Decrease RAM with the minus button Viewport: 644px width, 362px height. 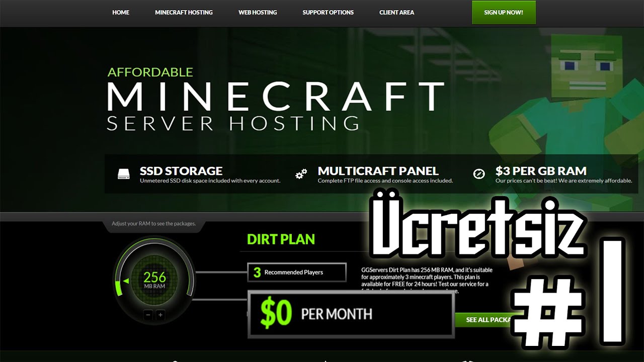click(148, 315)
